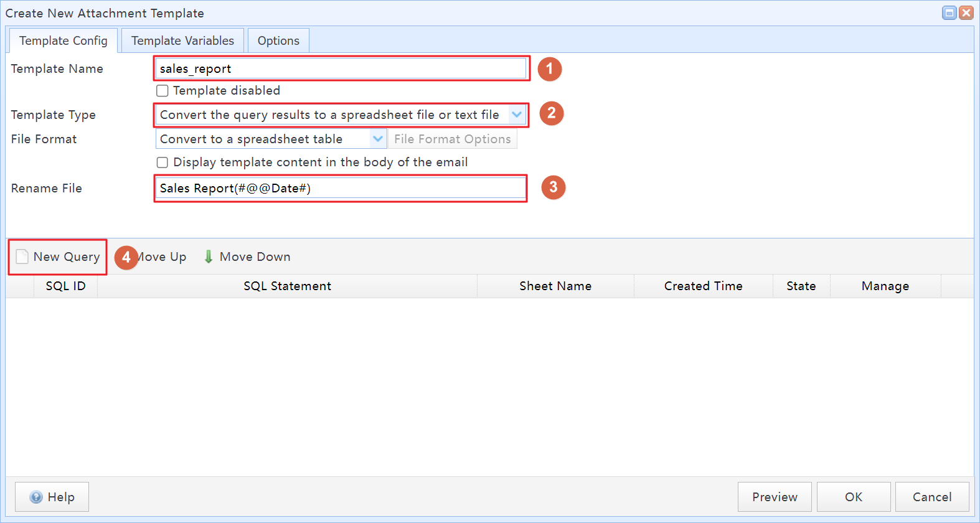Click the Help question mark icon
Image resolution: width=980 pixels, height=523 pixels.
click(x=37, y=497)
